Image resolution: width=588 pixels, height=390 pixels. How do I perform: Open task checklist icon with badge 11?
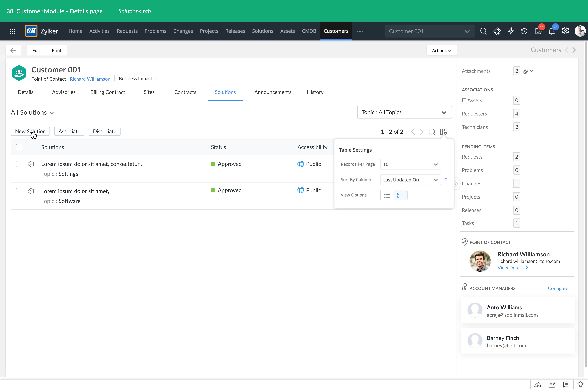coord(538,31)
